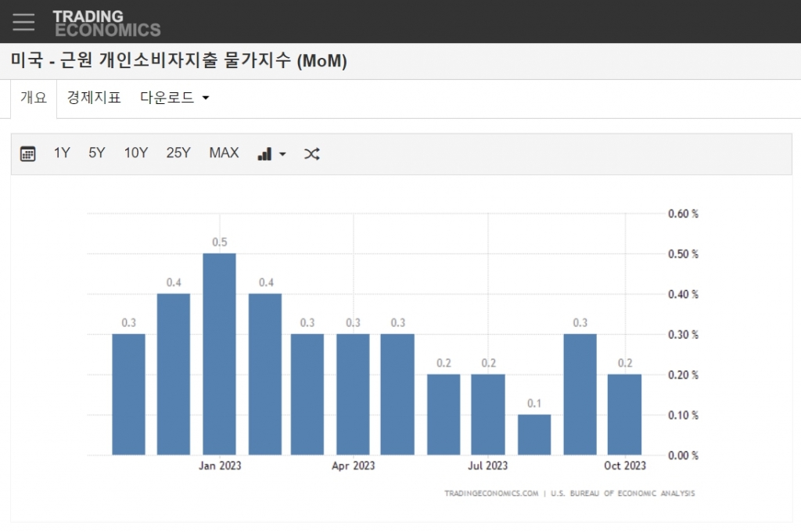This screenshot has height=532, width=801.
Task: Open the hamburger navigation menu
Action: click(23, 22)
